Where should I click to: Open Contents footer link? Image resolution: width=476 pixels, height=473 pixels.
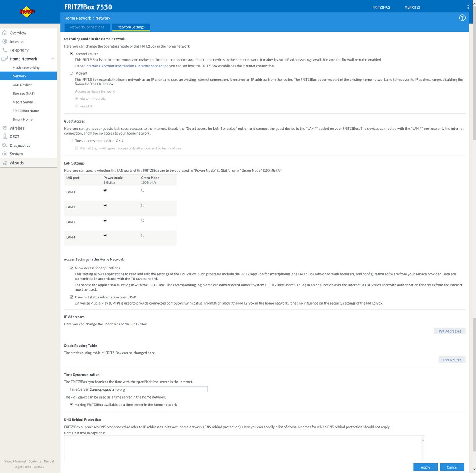35,461
